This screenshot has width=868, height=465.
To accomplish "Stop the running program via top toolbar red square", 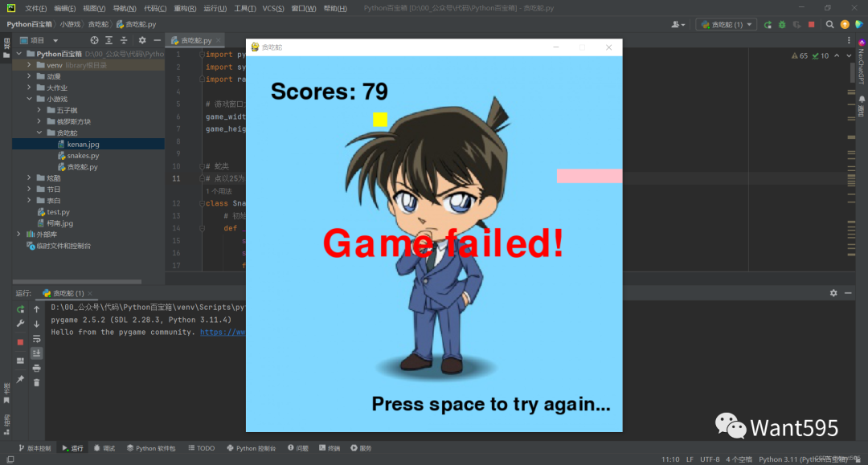I will pyautogui.click(x=812, y=24).
